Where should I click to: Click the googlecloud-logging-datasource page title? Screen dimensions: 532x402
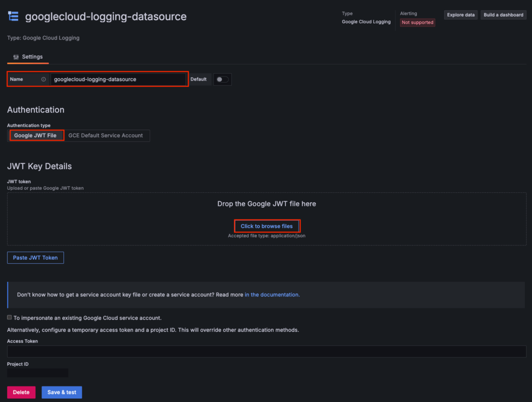pyautogui.click(x=106, y=16)
